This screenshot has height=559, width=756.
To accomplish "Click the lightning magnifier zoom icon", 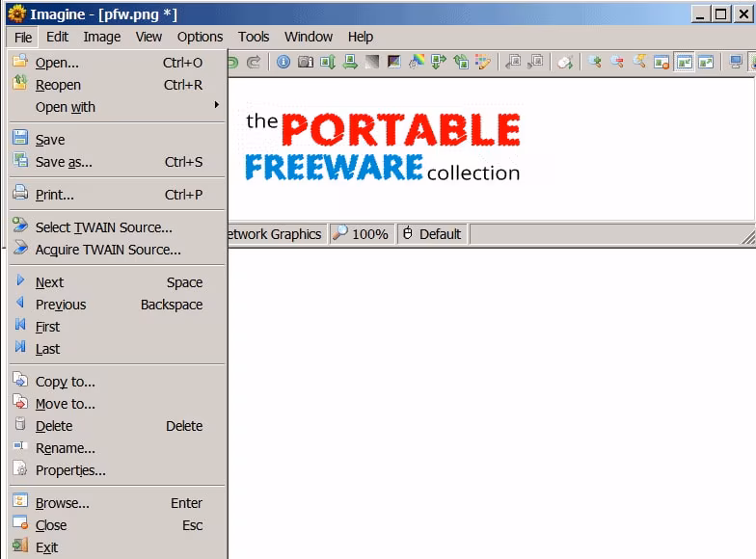I will click(x=639, y=62).
